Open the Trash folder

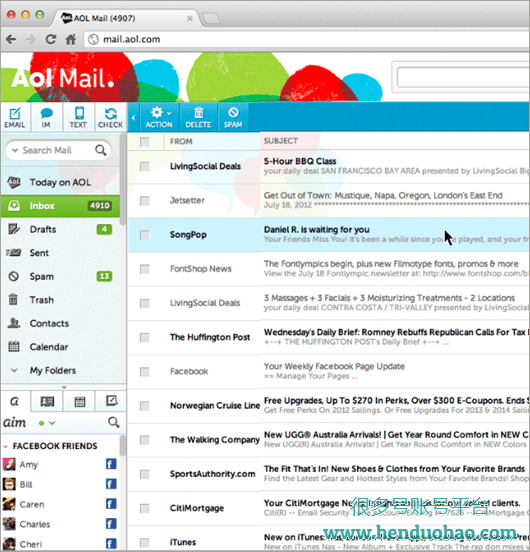pos(61,300)
